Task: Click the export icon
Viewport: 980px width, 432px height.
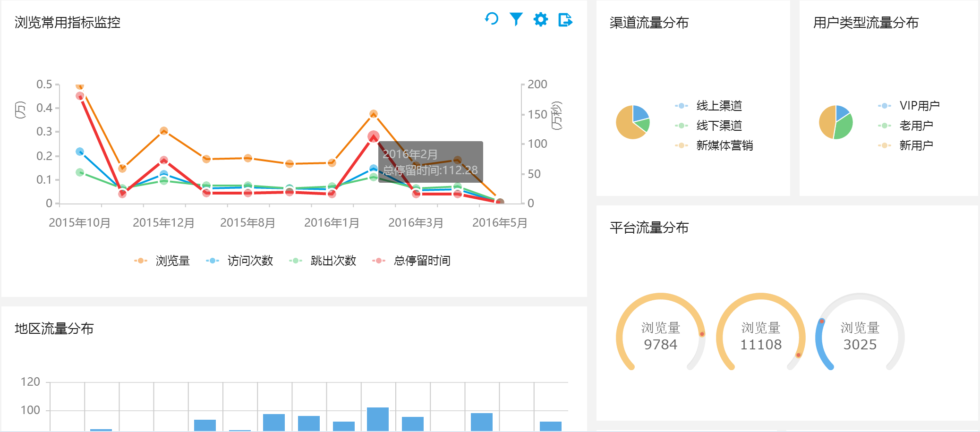Action: [565, 20]
